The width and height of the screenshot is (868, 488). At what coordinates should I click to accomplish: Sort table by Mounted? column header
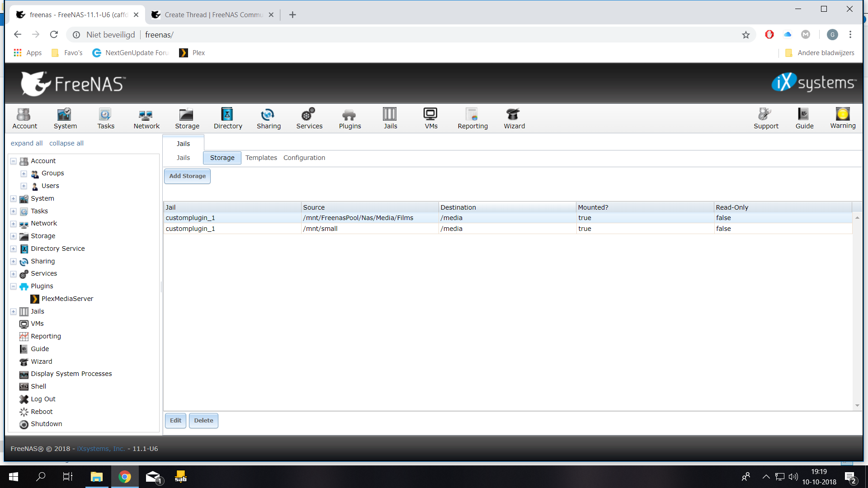coord(644,207)
